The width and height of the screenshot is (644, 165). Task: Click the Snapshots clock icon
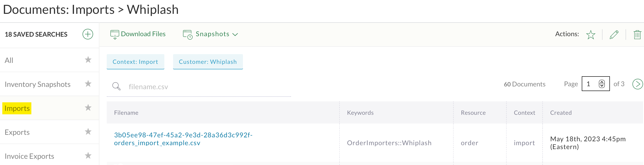click(x=187, y=35)
